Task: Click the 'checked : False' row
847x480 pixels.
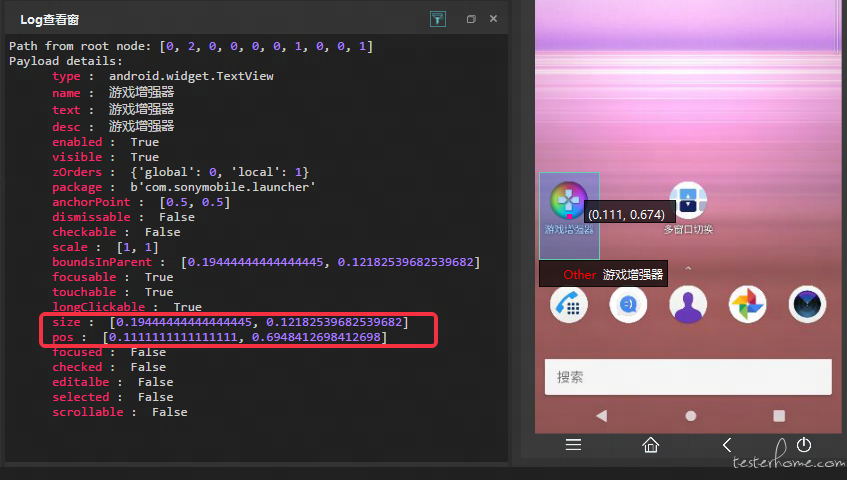Action: pos(109,367)
